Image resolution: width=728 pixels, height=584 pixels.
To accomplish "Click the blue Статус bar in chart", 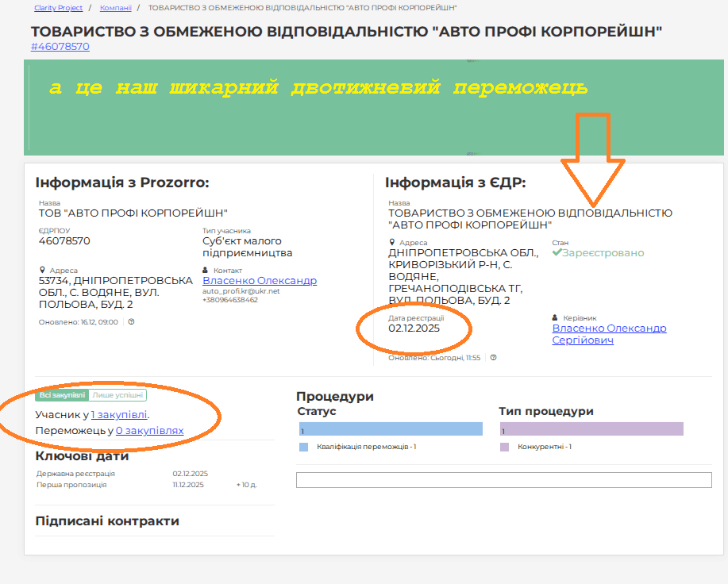I will click(x=391, y=429).
